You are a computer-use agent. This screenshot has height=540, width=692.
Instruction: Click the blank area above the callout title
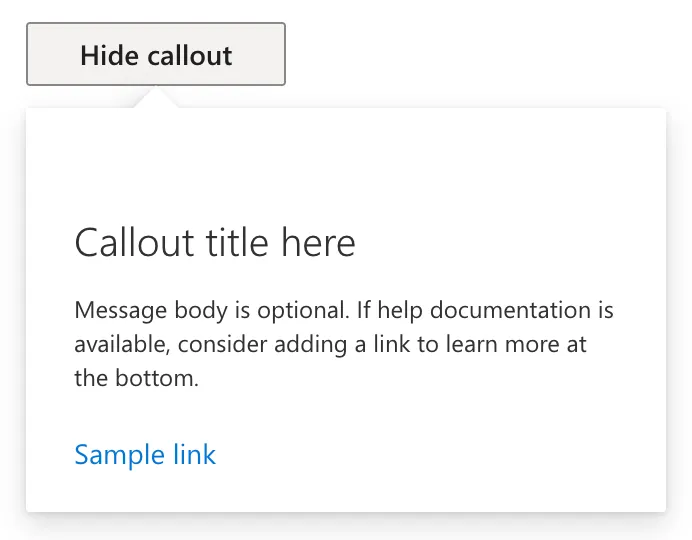(x=345, y=165)
